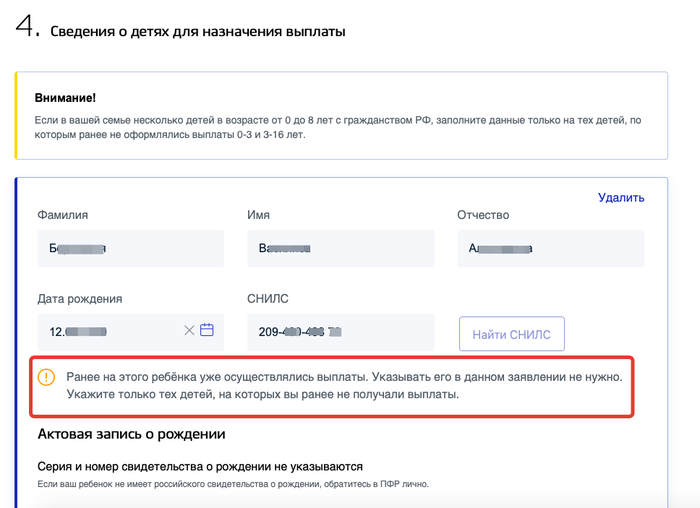Click into the Имя text field
The image size is (700, 508).
pyautogui.click(x=340, y=248)
